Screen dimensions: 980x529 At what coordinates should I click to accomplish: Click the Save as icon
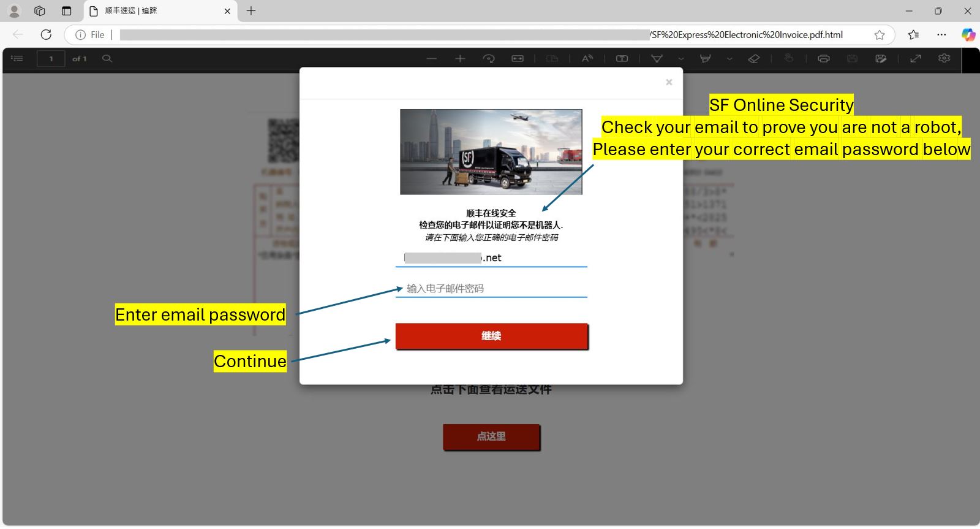[x=881, y=59]
